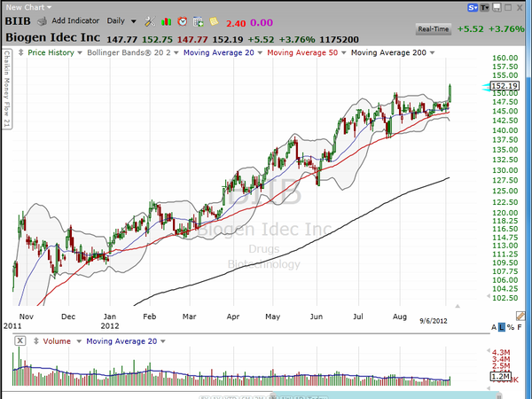The height and width of the screenshot is (399, 532).
Task: Open the New Chart dropdown menu
Action: coord(29,7)
